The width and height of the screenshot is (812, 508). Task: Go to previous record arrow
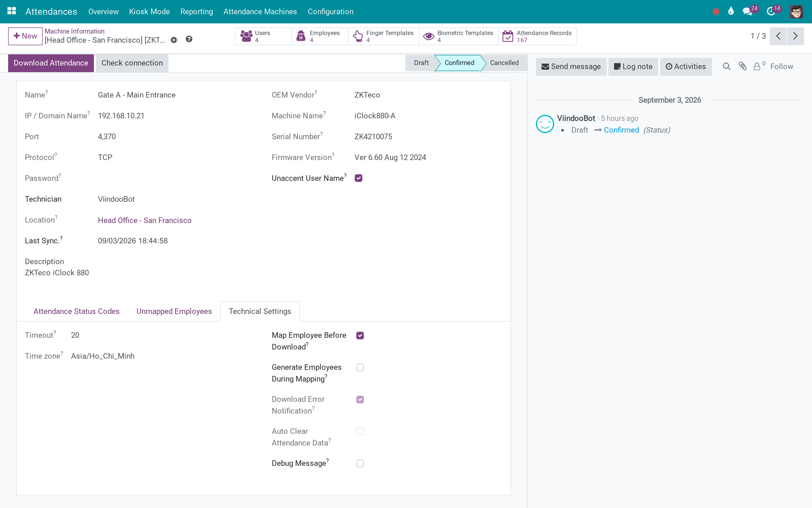coord(779,36)
